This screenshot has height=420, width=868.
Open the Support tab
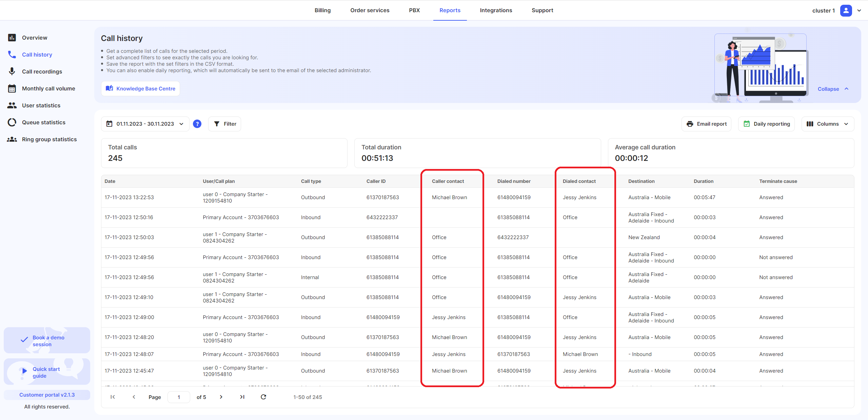coord(542,10)
